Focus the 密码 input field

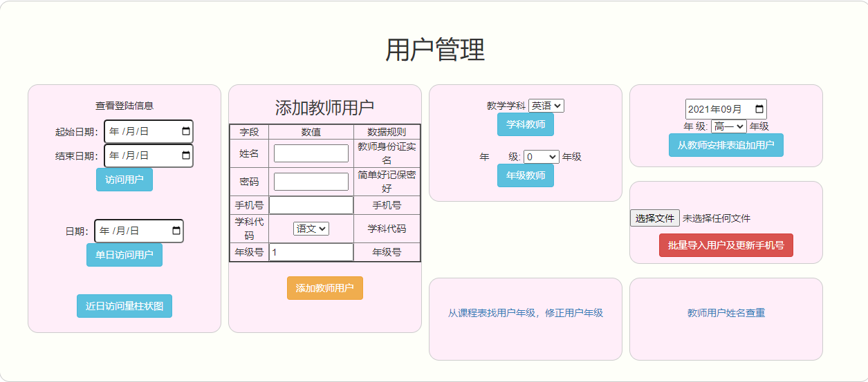(311, 182)
